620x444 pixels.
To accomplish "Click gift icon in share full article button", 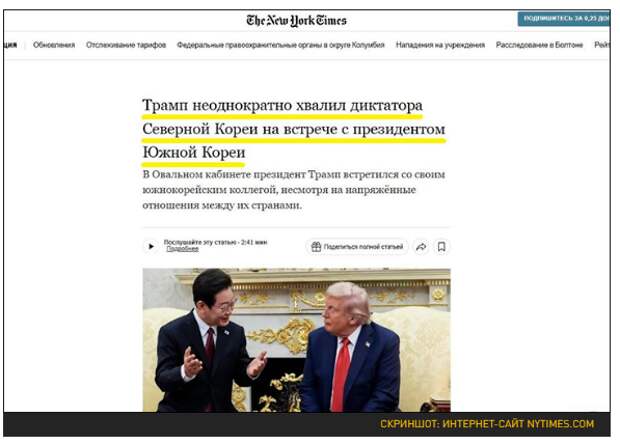I will (316, 247).
